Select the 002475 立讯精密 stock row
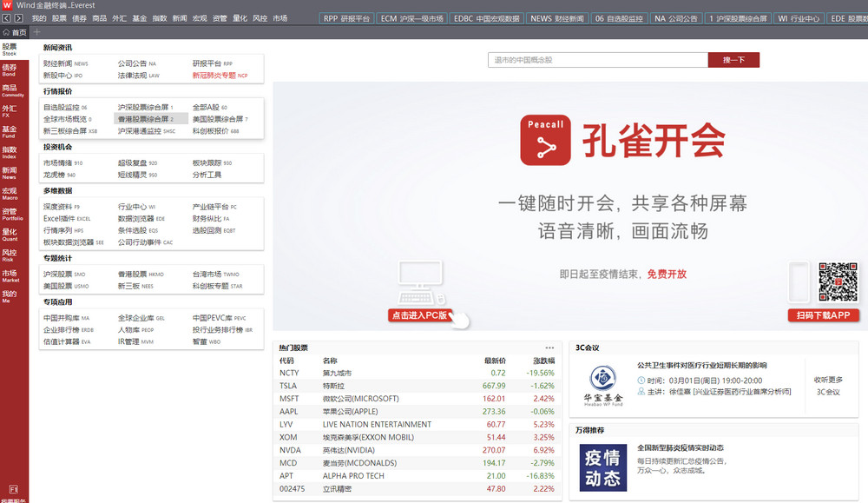This screenshot has height=503, width=868. tap(417, 488)
